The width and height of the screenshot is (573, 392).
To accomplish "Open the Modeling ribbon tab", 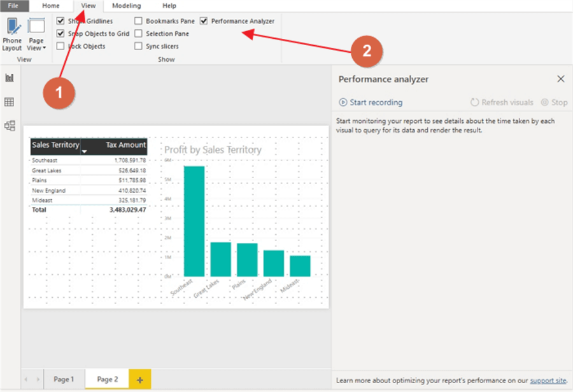I will point(126,6).
